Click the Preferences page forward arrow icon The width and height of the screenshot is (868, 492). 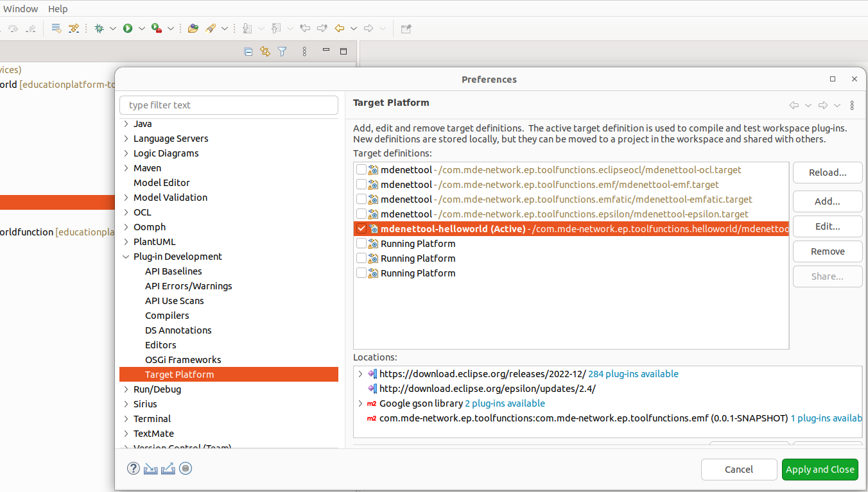824,105
